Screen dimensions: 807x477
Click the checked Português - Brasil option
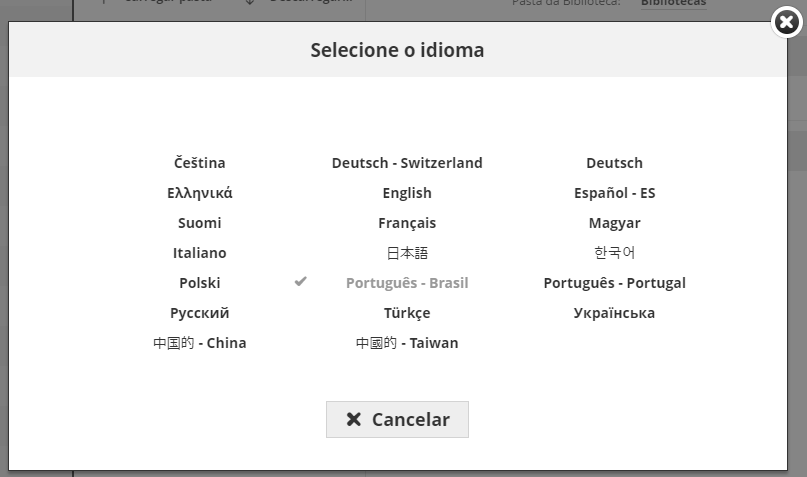(407, 283)
